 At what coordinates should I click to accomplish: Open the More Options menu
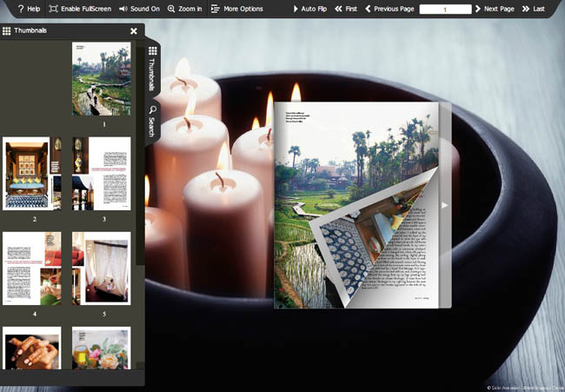pyautogui.click(x=236, y=9)
